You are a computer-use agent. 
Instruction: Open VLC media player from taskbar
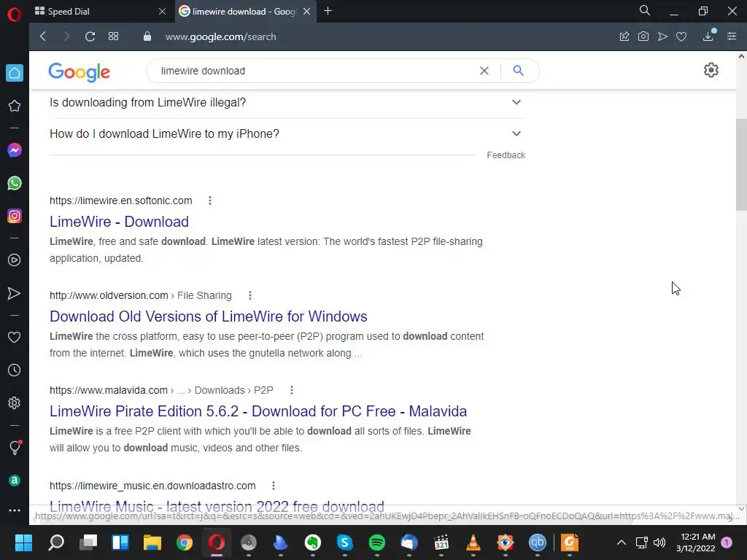click(x=473, y=542)
